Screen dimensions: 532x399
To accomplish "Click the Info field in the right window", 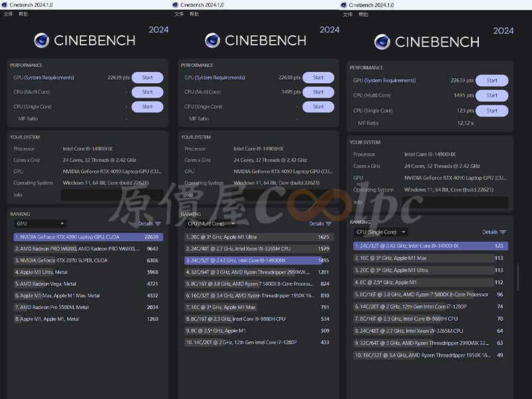I will 455,202.
